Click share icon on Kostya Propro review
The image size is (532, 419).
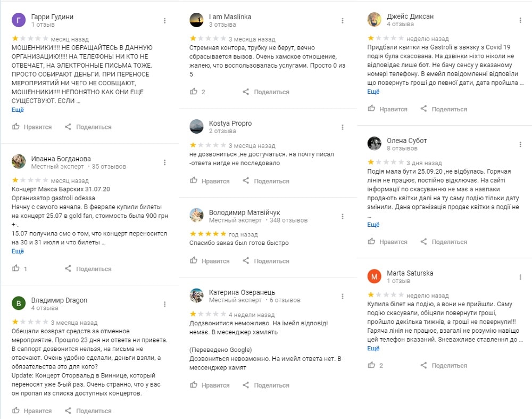[246, 181]
